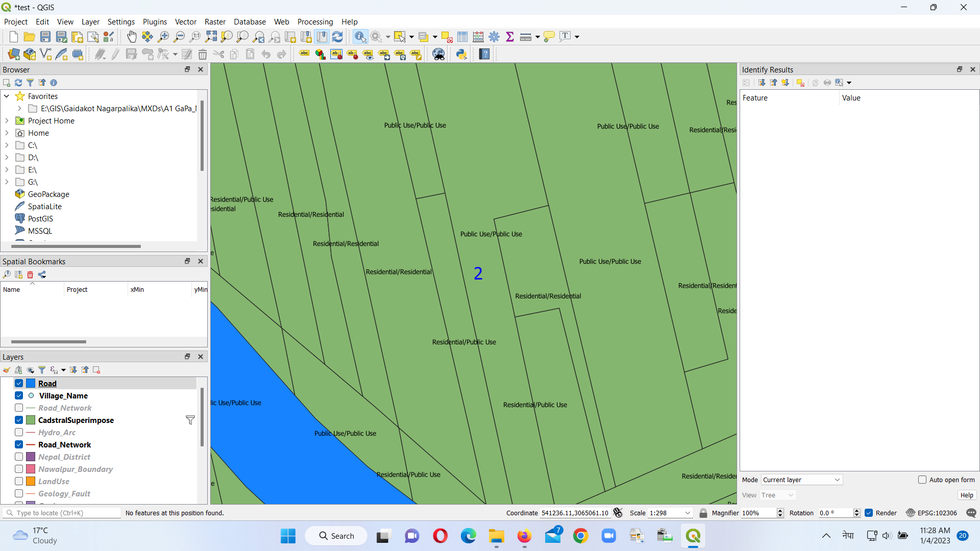Click the Road layer blue color swatch
The width and height of the screenshot is (980, 551).
click(31, 383)
